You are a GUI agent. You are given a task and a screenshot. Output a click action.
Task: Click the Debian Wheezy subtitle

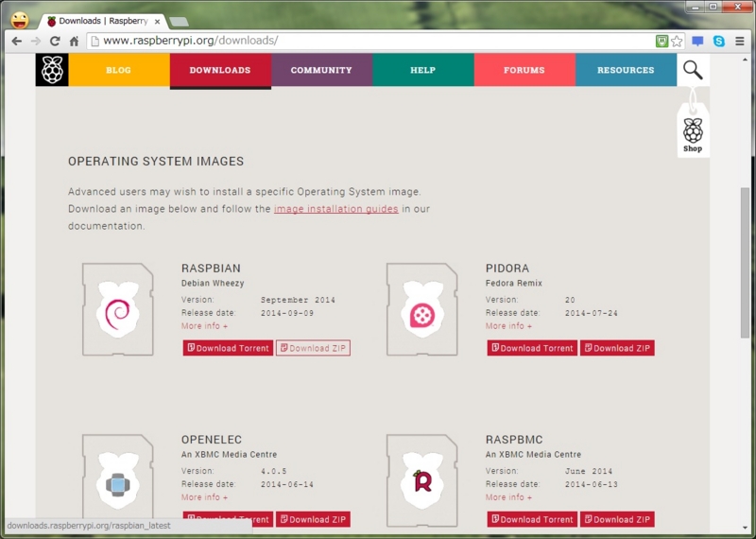coord(213,284)
